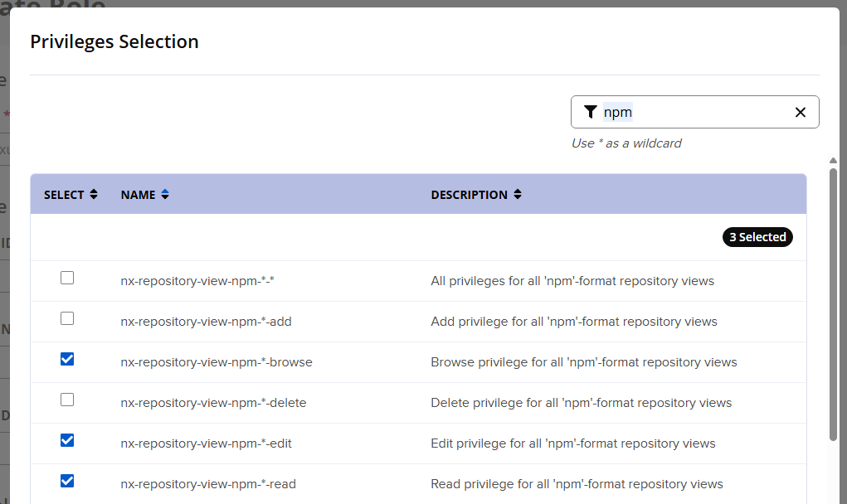Image resolution: width=847 pixels, height=504 pixels.
Task: Select the nx-repository-view-npm-*-delete row name
Action: pyautogui.click(x=213, y=403)
